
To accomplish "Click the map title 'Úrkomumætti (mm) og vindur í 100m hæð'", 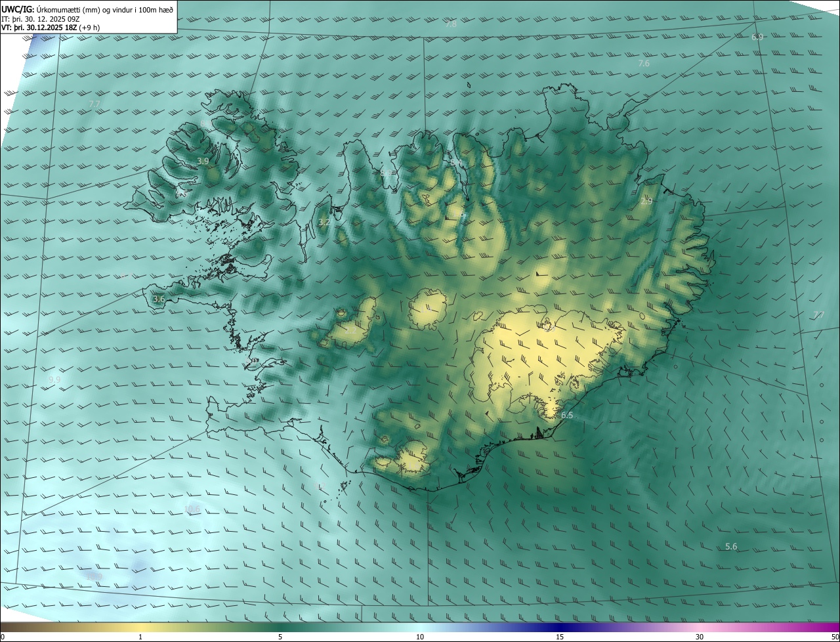I will click(104, 9).
